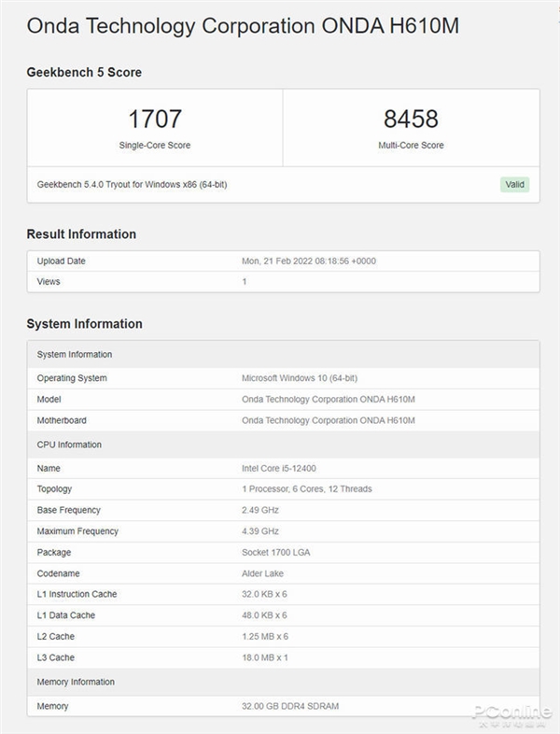Click the 'Motherboard' row label

coord(62,420)
